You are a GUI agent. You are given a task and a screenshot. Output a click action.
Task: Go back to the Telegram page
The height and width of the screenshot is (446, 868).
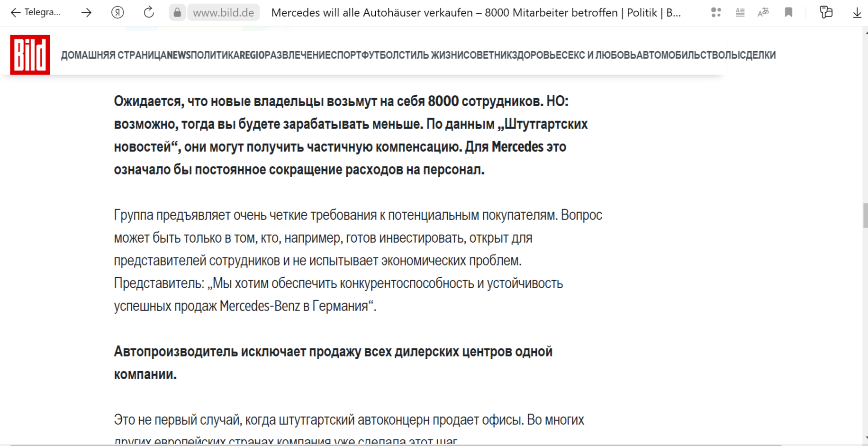tap(36, 12)
